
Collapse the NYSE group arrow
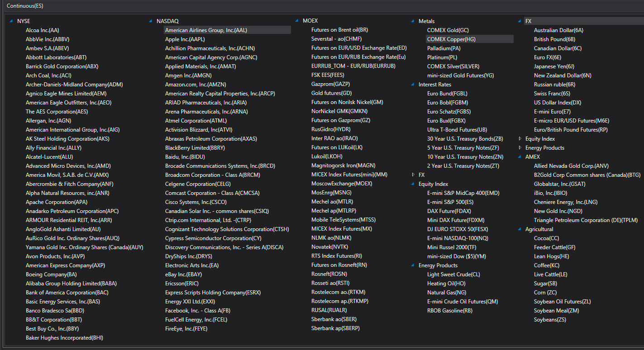pyautogui.click(x=11, y=21)
